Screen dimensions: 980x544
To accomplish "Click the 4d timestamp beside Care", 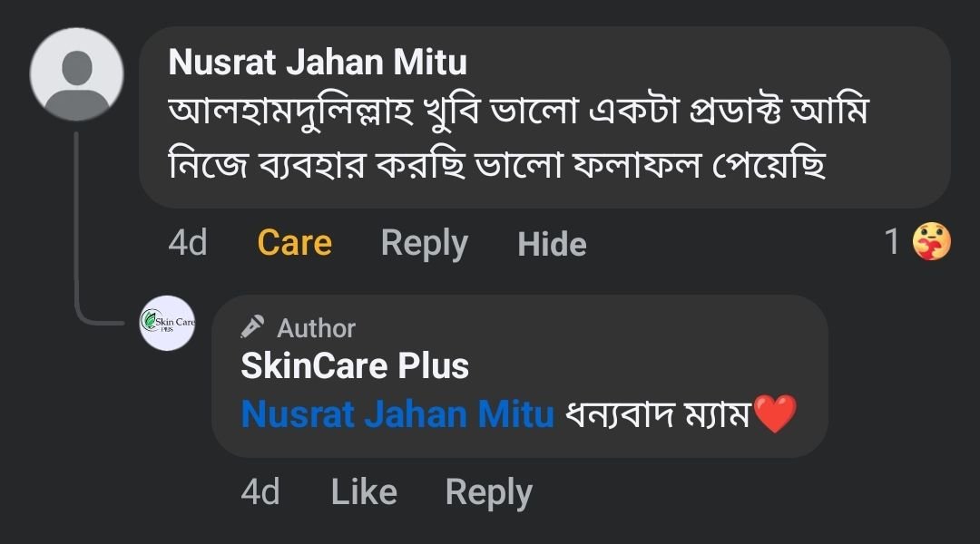I will (188, 243).
